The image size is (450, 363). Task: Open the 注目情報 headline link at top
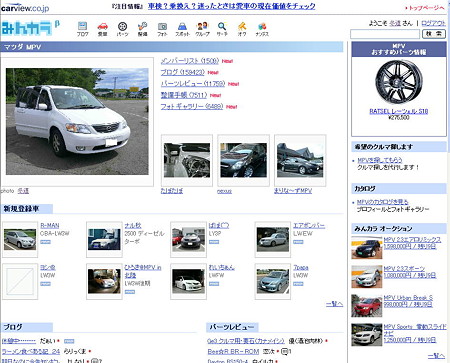pyautogui.click(x=231, y=6)
